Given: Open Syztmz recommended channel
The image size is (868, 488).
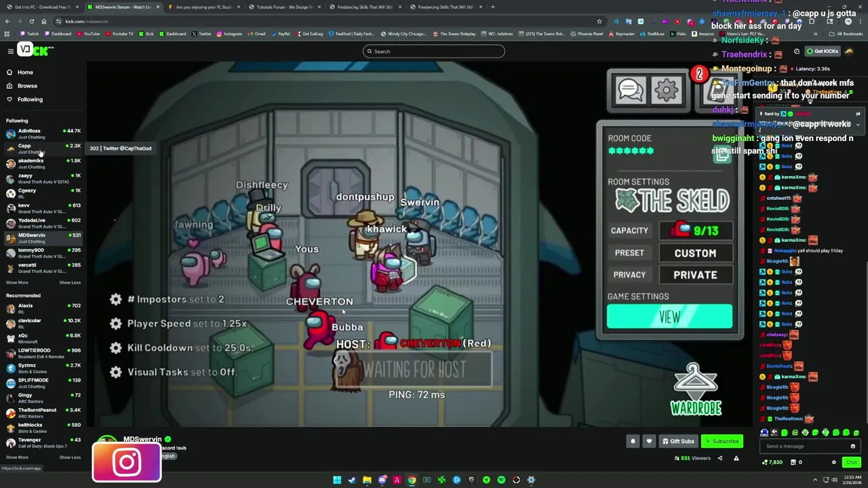Looking at the screenshot, I should [x=43, y=368].
